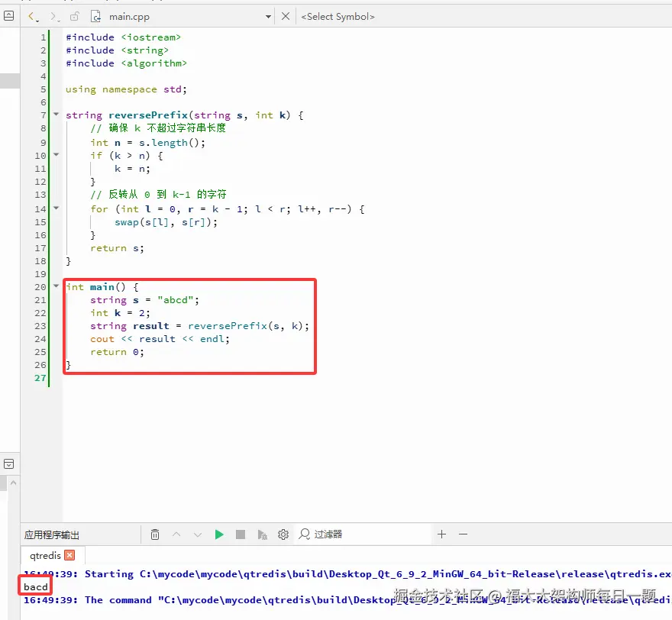Click the bacd output line
This screenshot has height=620, width=672.
coord(36,586)
